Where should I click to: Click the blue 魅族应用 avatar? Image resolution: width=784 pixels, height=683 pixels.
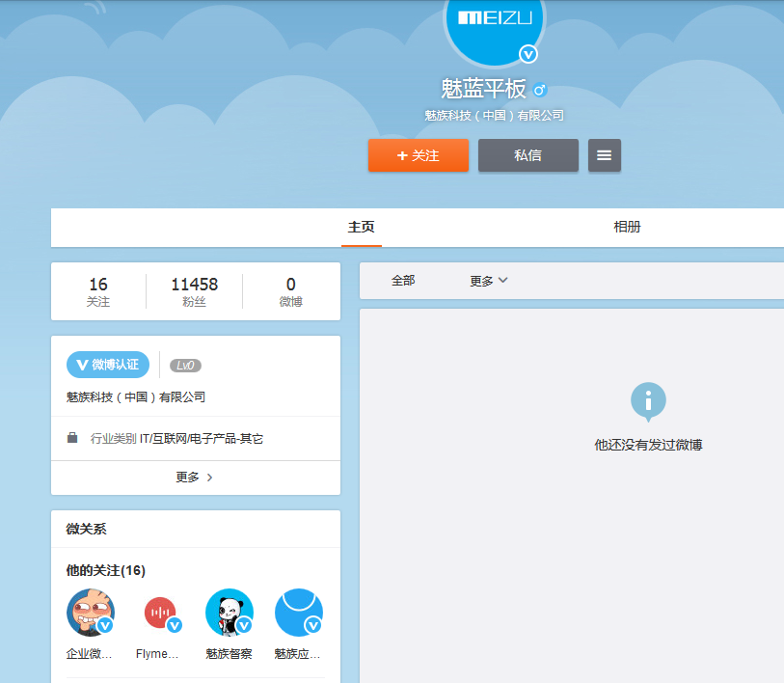(298, 613)
